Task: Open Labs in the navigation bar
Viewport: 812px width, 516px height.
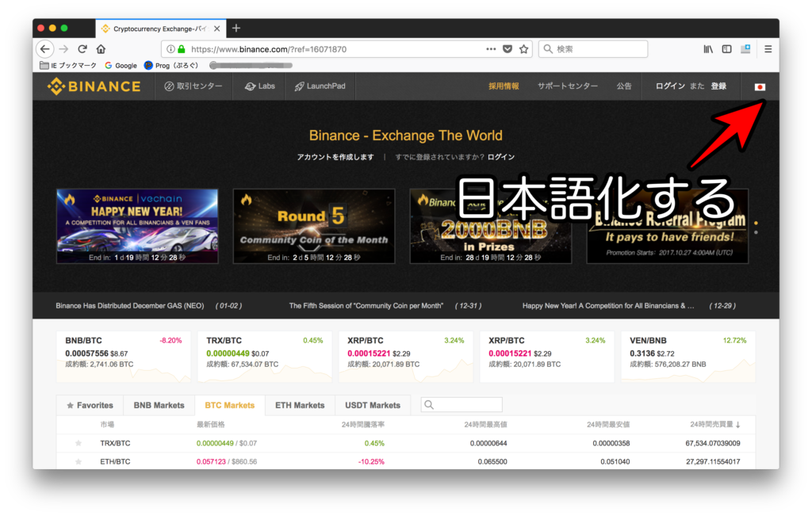Action: point(259,86)
